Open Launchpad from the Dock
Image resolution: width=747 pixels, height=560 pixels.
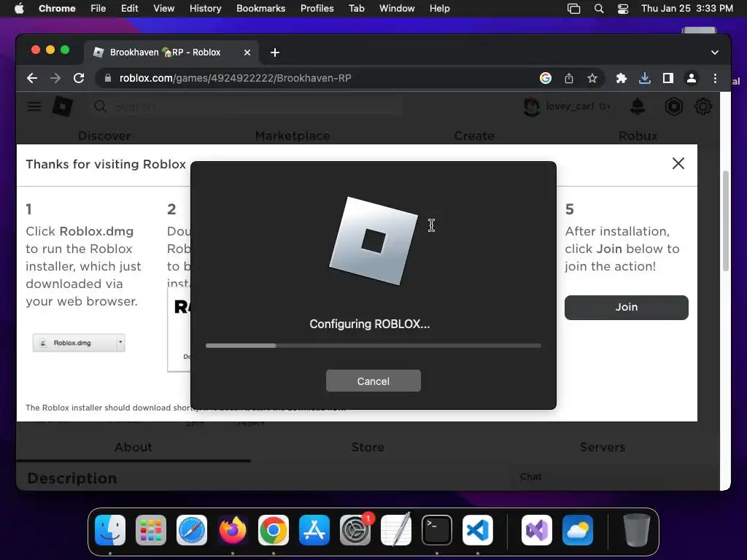(x=151, y=530)
